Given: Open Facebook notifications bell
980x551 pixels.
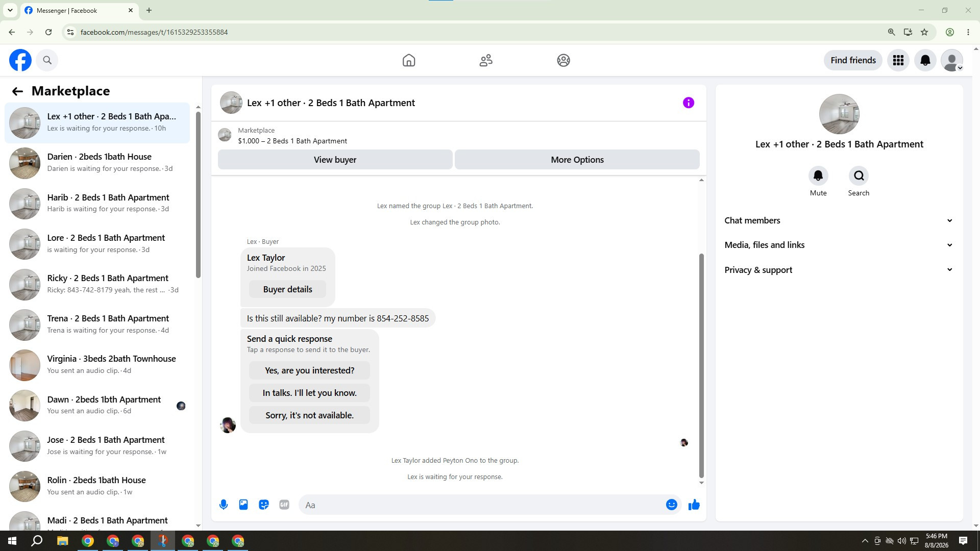Looking at the screenshot, I should pyautogui.click(x=925, y=60).
